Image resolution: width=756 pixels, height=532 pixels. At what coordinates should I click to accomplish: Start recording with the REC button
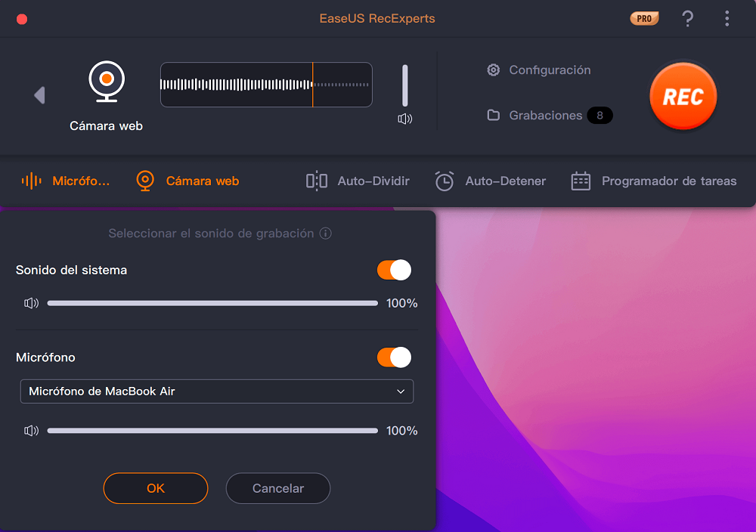point(683,96)
